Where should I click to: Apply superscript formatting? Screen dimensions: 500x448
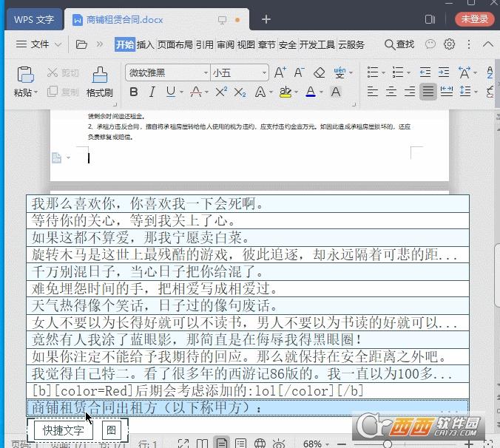click(220, 92)
